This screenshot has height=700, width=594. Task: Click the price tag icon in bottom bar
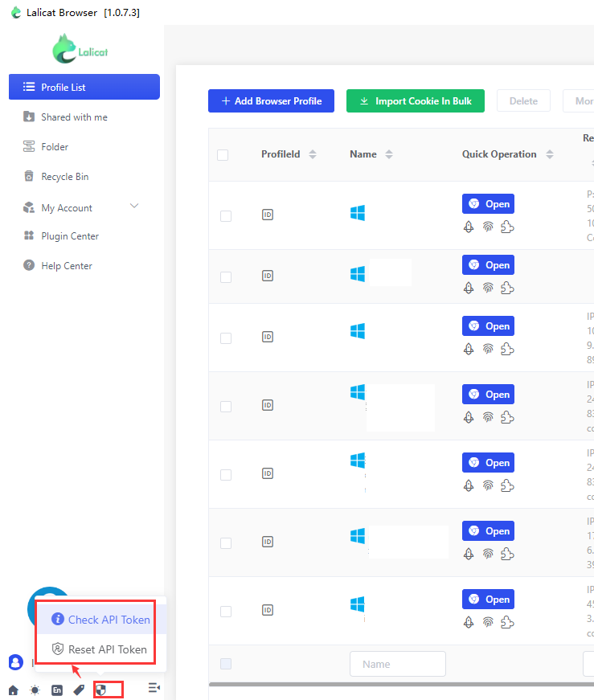tap(79, 690)
